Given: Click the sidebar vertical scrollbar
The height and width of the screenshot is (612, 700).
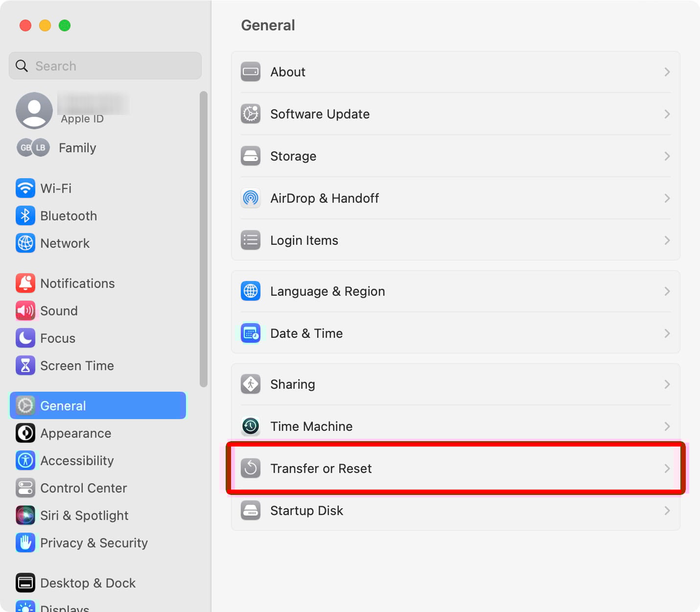Looking at the screenshot, I should [204, 239].
